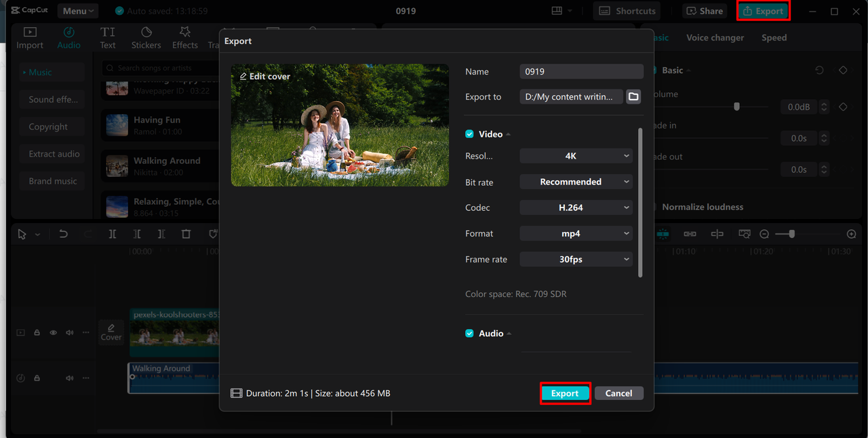
Task: Select the Import media icon
Action: [30, 32]
